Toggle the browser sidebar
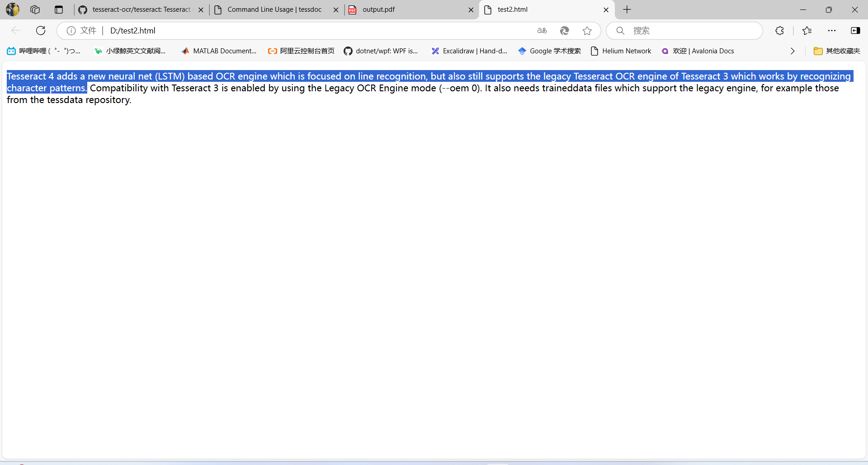This screenshot has height=465, width=868. [x=855, y=30]
